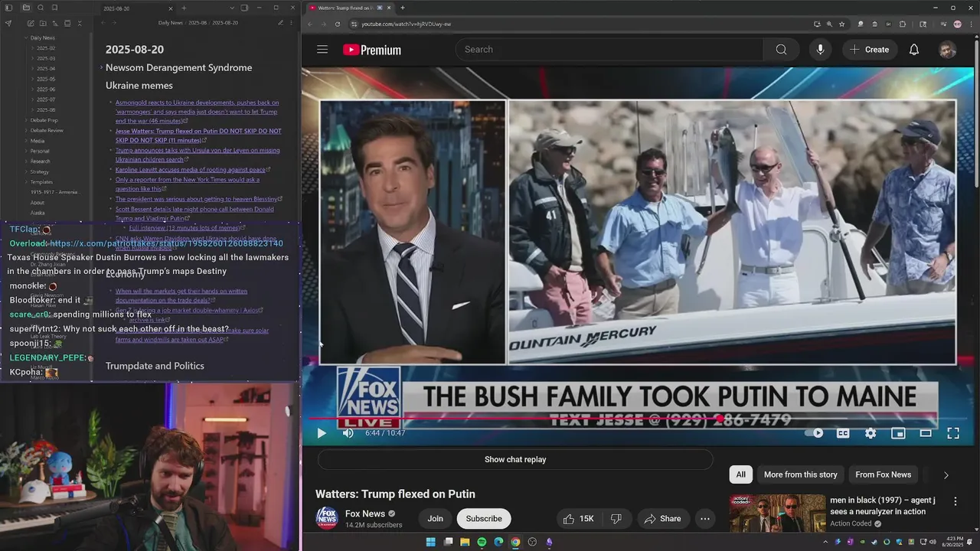Create a new folder in Obsidian
The width and height of the screenshot is (980, 551).
pos(43,24)
